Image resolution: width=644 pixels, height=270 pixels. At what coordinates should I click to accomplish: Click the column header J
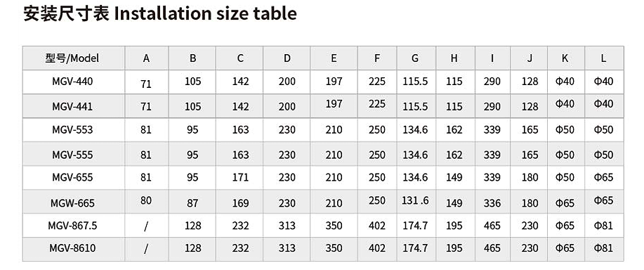tap(530, 58)
